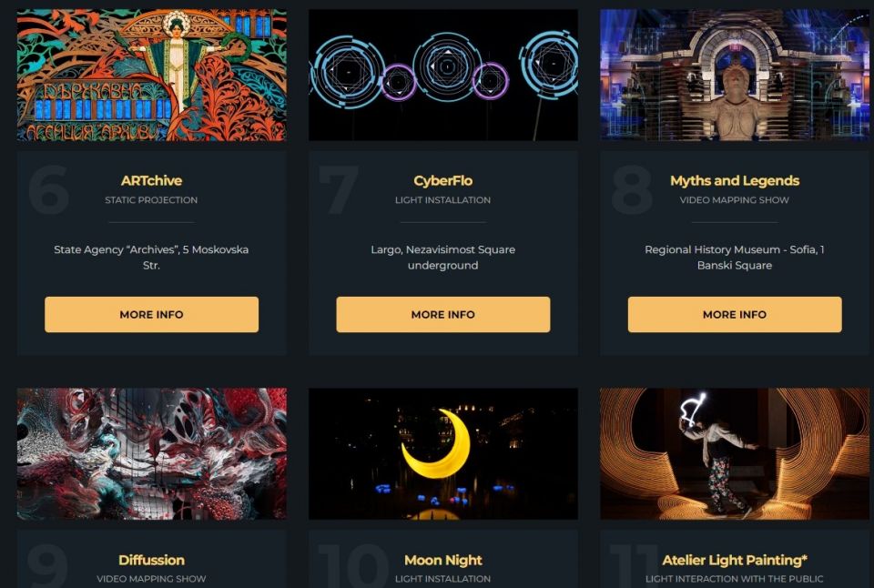This screenshot has width=874, height=588.
Task: Click the number 8 card badge
Action: coord(632,189)
